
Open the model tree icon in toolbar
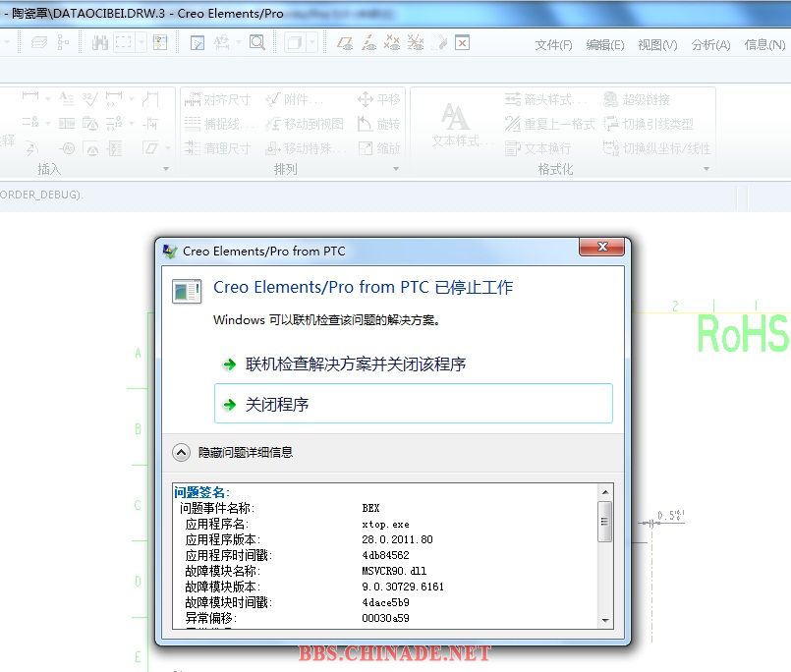pyautogui.click(x=63, y=43)
